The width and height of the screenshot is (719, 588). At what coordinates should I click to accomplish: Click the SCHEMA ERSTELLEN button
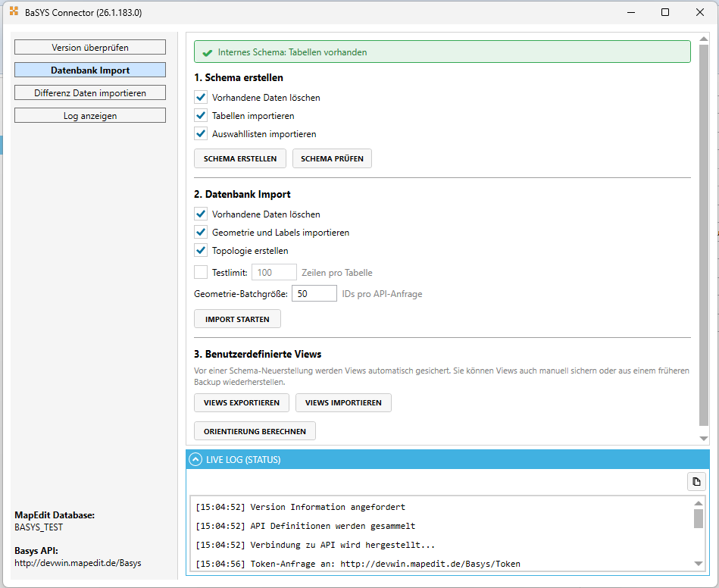pyautogui.click(x=240, y=158)
